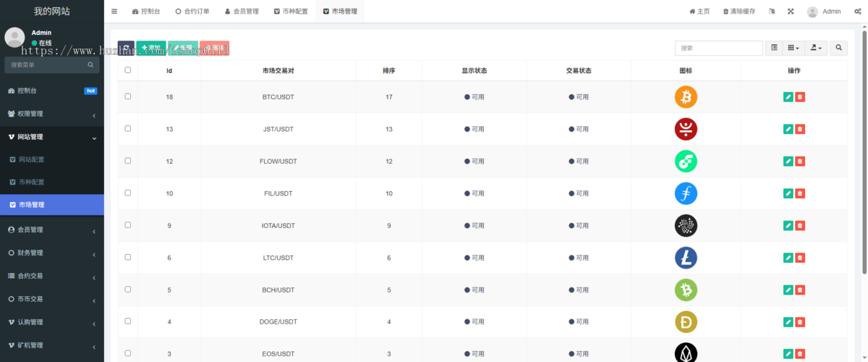Expand the 权限管理 sidebar menu
The image size is (868, 362).
(x=52, y=114)
